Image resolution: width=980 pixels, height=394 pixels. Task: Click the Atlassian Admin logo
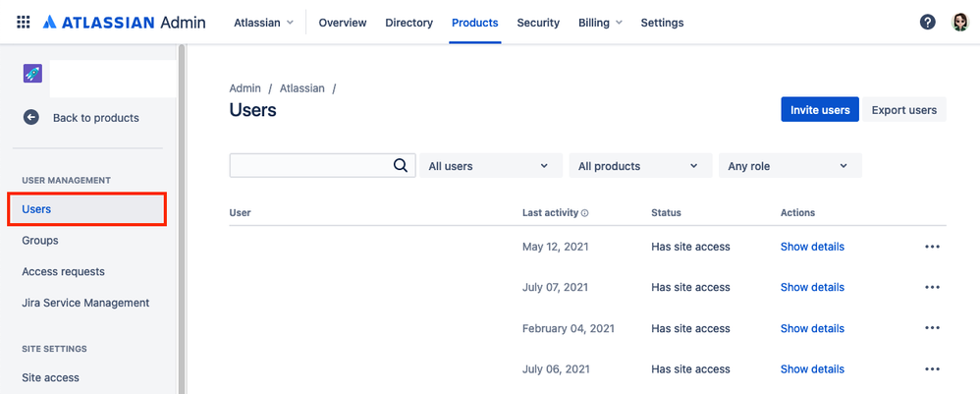pyautogui.click(x=125, y=23)
